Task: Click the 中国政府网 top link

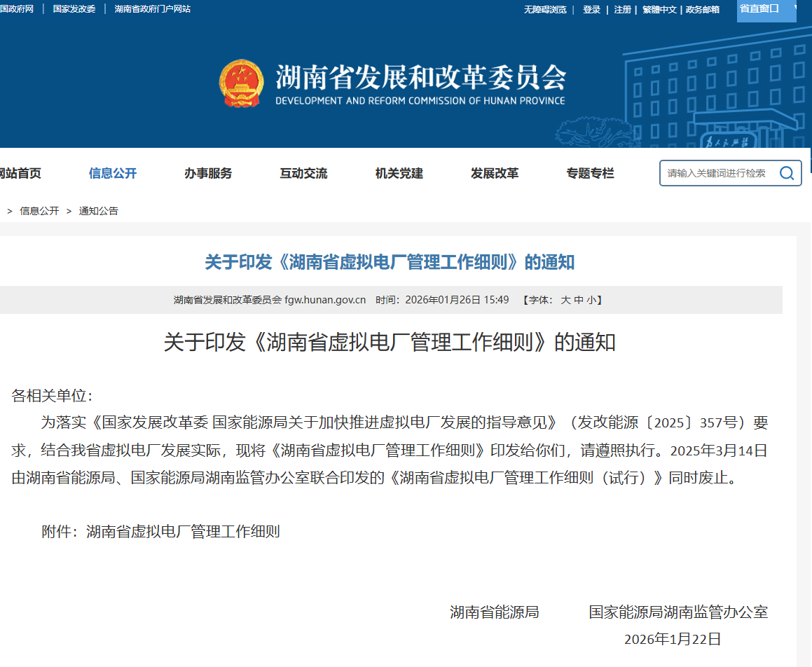Action: point(16,9)
